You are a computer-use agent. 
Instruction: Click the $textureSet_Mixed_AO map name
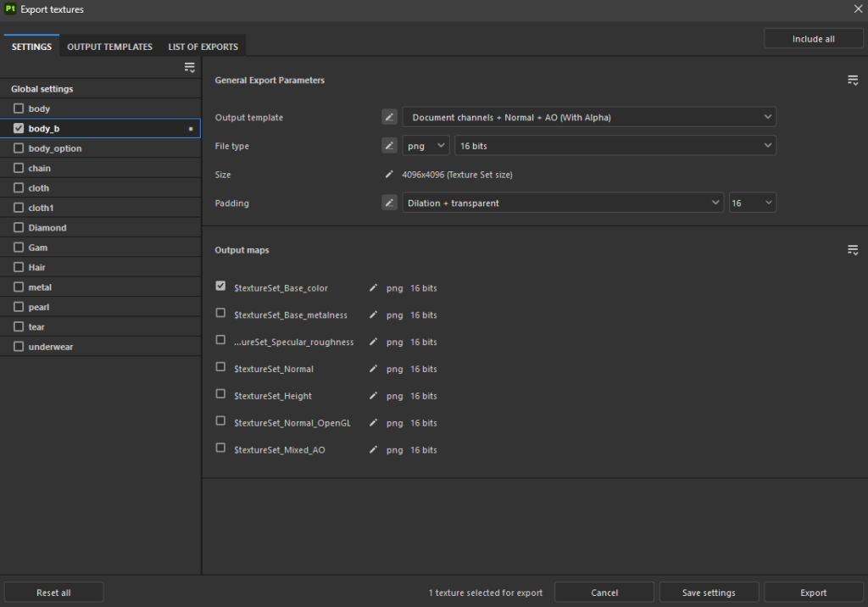point(280,449)
